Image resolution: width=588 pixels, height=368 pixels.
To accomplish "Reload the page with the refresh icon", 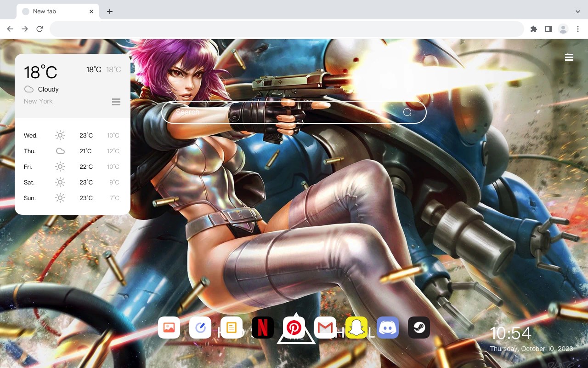I will pos(40,29).
